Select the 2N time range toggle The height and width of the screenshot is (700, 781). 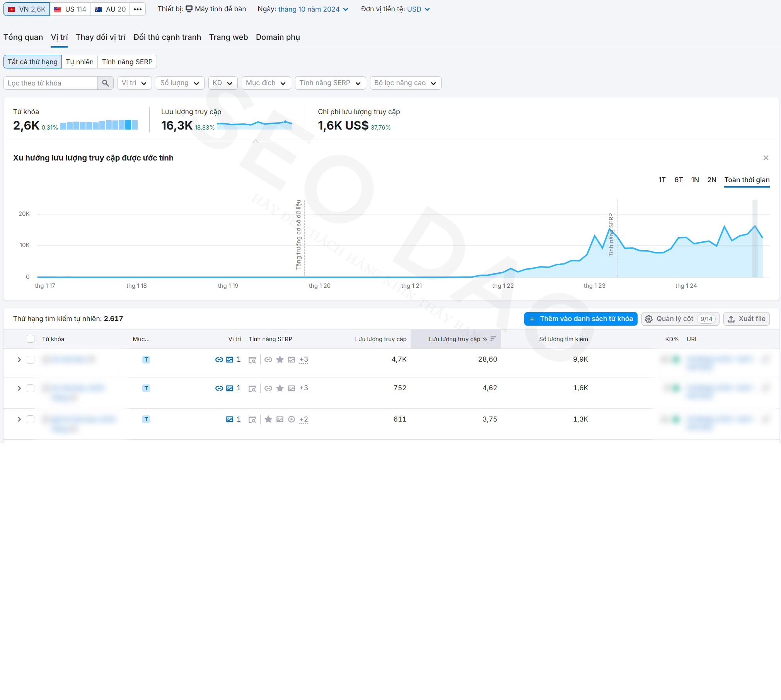click(x=712, y=180)
